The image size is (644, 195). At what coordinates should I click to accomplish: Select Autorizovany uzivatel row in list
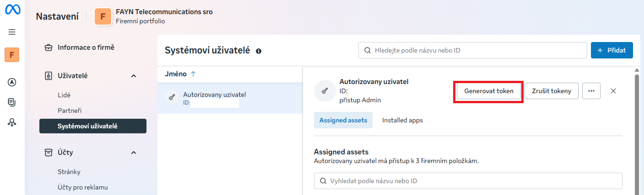pos(230,98)
